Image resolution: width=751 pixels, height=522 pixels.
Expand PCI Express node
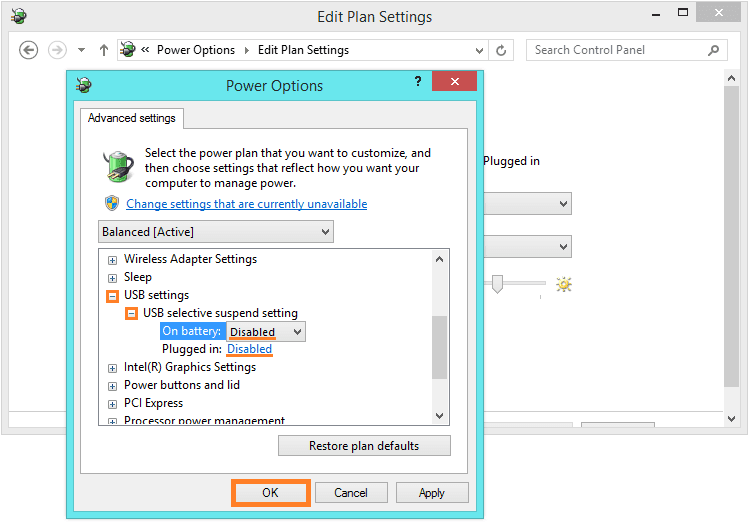coord(112,405)
